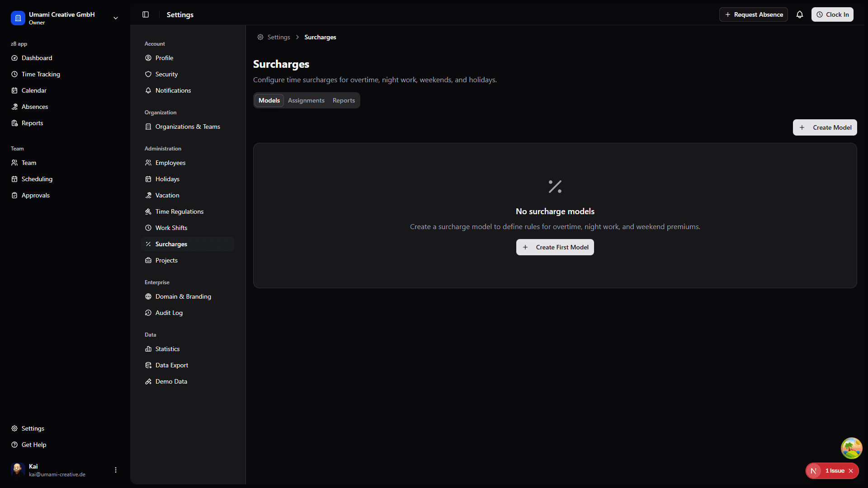Go to the Scheduling page
The image size is (868, 488).
pos(37,179)
